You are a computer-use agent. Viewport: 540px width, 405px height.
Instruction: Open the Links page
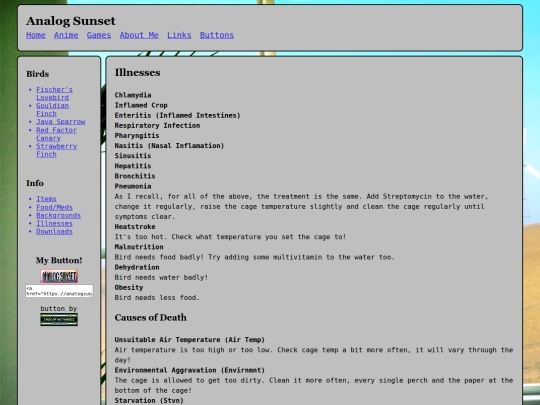(x=179, y=35)
